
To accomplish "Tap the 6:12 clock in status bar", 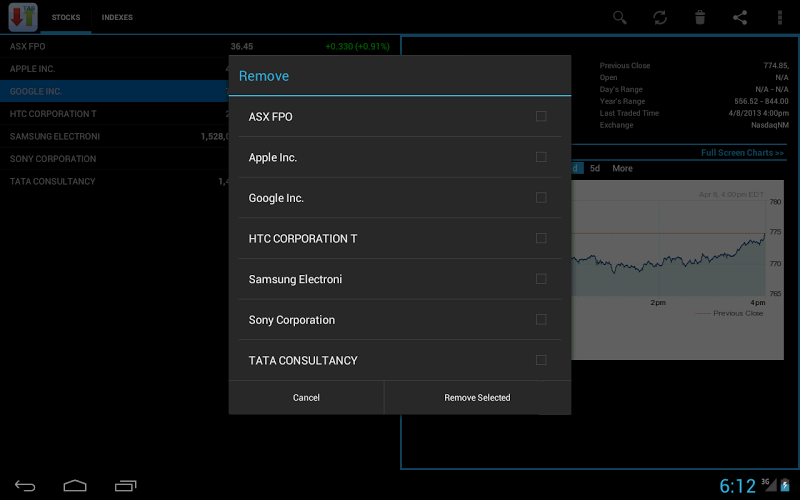I will click(737, 486).
